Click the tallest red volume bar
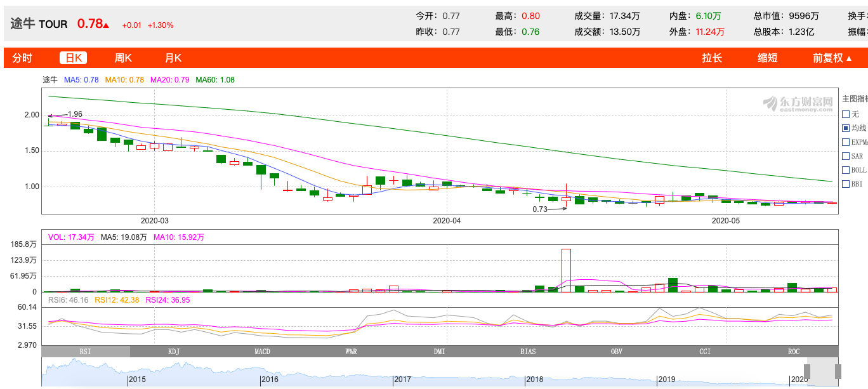Screen dimensions: 868x389 point(566,270)
